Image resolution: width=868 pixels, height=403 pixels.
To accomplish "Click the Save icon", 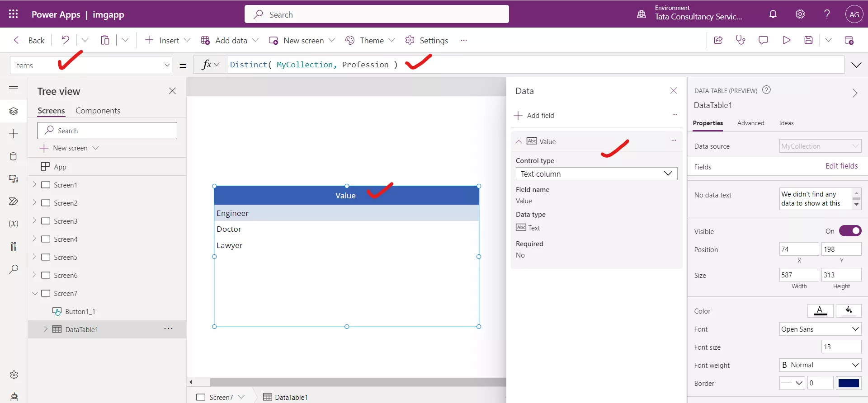I will 809,40.
